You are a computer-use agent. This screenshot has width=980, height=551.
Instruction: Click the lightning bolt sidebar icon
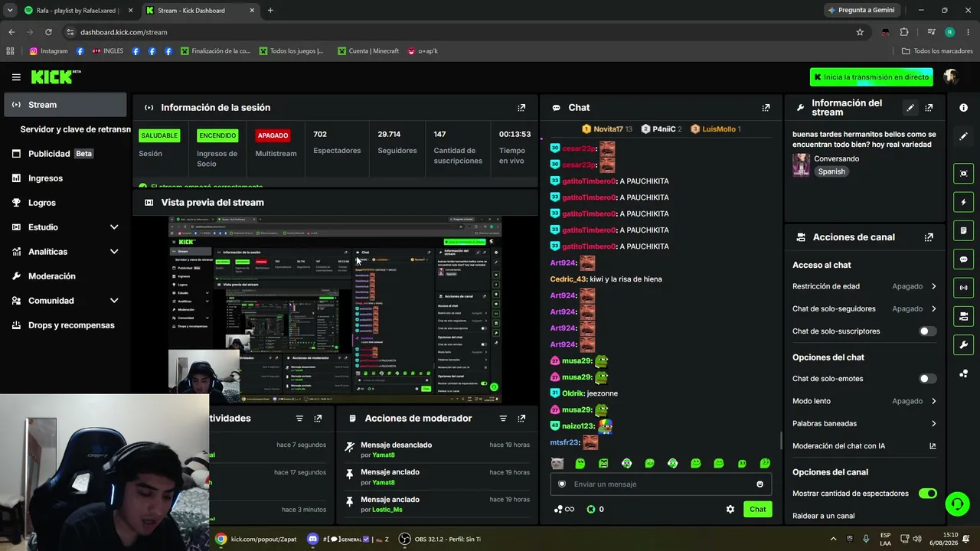tap(963, 202)
